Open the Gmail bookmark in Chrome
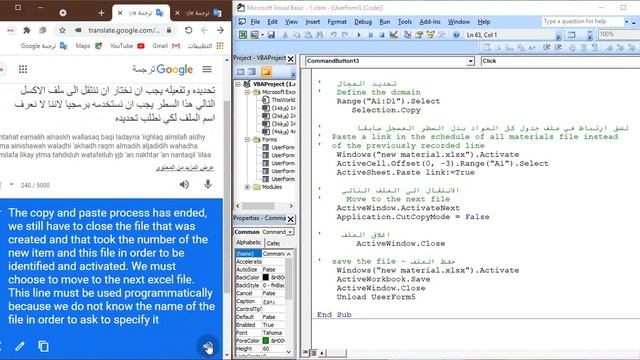640x360 pixels. (x=166, y=46)
